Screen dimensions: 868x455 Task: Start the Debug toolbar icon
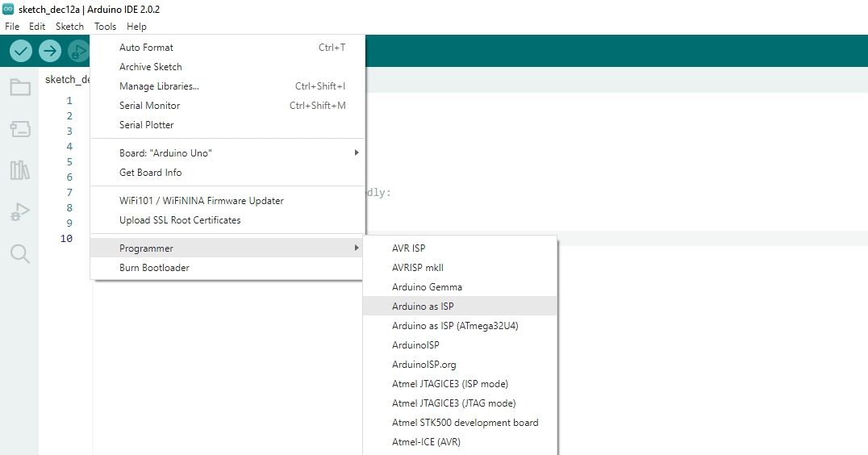click(x=78, y=51)
